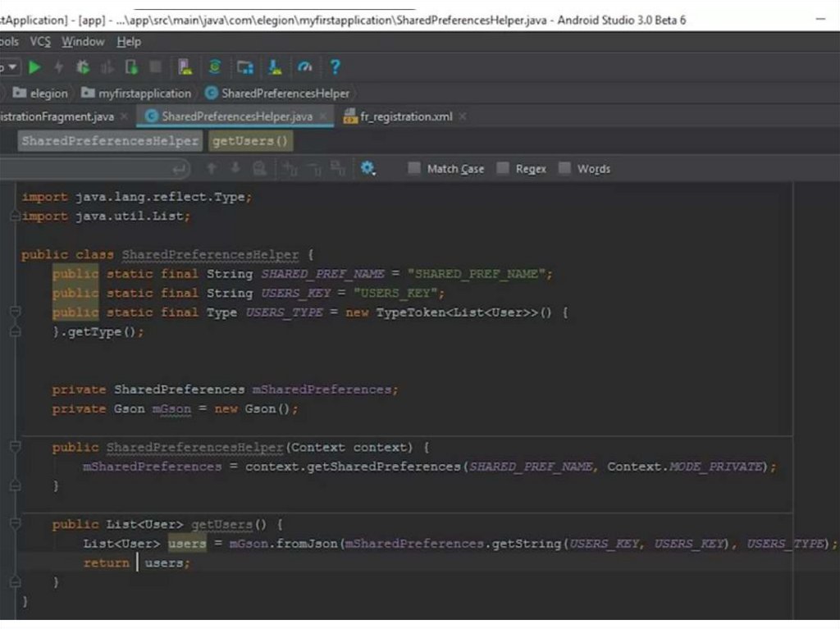
Task: Click the Debug app bug icon
Action: 82,67
